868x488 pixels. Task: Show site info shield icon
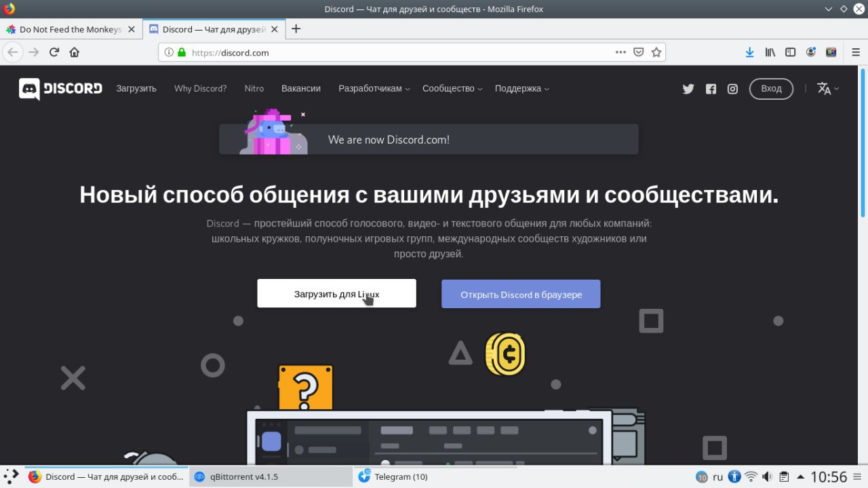[168, 52]
